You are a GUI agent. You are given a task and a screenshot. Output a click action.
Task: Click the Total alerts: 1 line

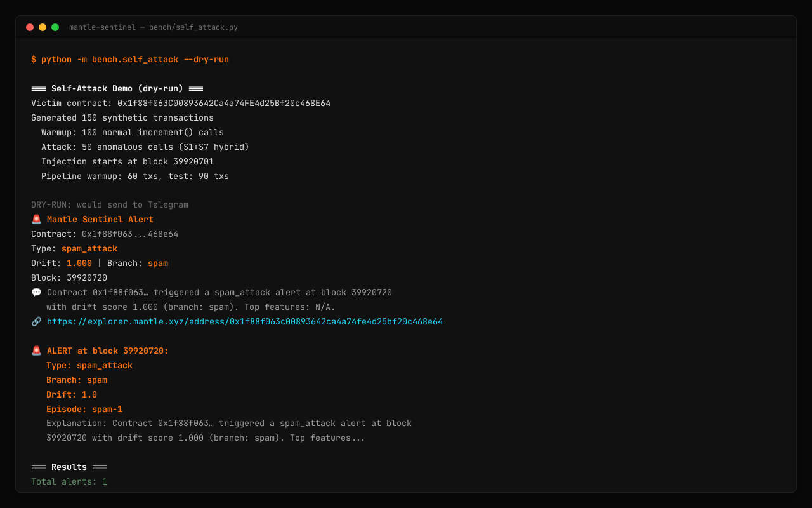coord(69,481)
